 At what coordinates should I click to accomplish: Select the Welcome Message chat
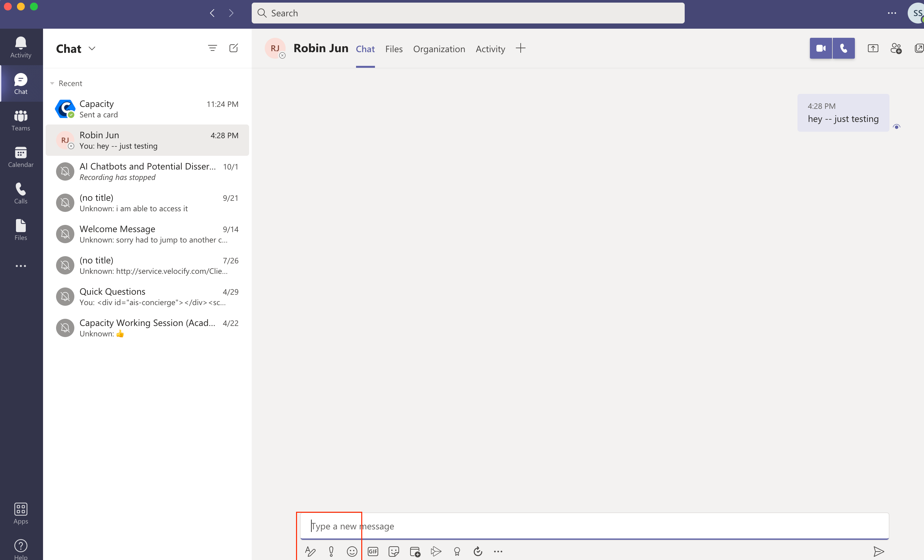click(x=147, y=234)
